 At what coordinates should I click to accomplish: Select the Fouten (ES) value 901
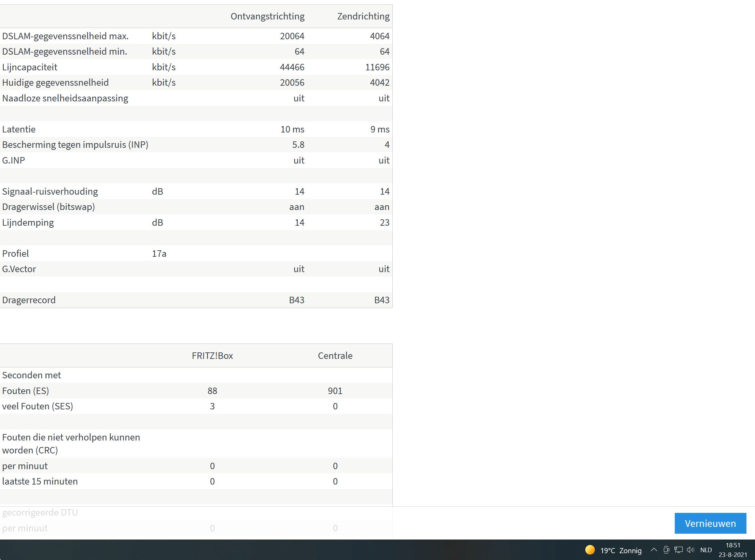pyautogui.click(x=335, y=391)
